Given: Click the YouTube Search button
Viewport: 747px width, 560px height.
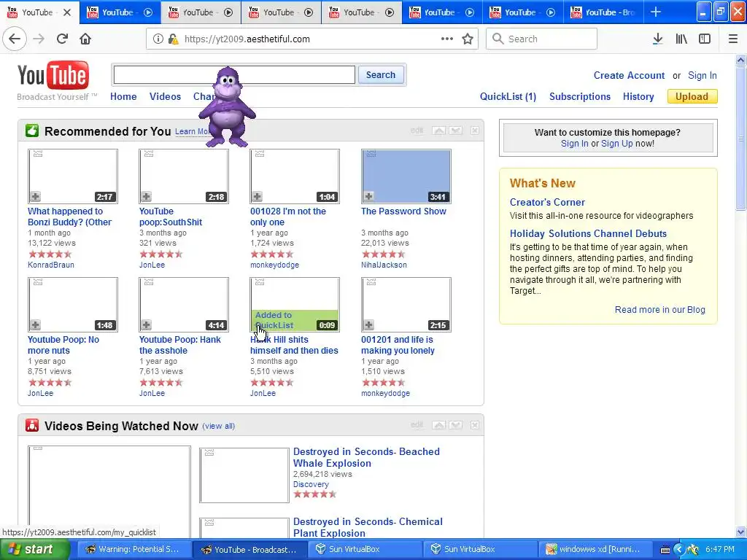Looking at the screenshot, I should point(381,75).
